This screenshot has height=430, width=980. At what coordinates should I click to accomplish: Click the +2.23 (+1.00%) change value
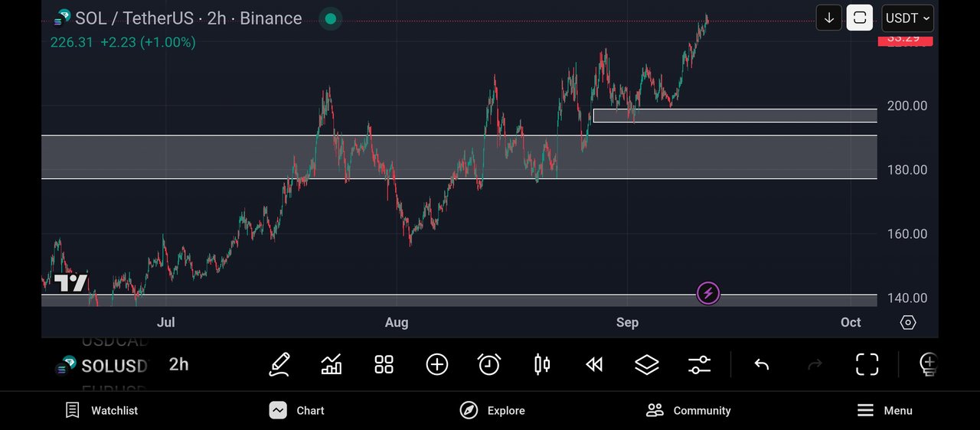coord(149,43)
